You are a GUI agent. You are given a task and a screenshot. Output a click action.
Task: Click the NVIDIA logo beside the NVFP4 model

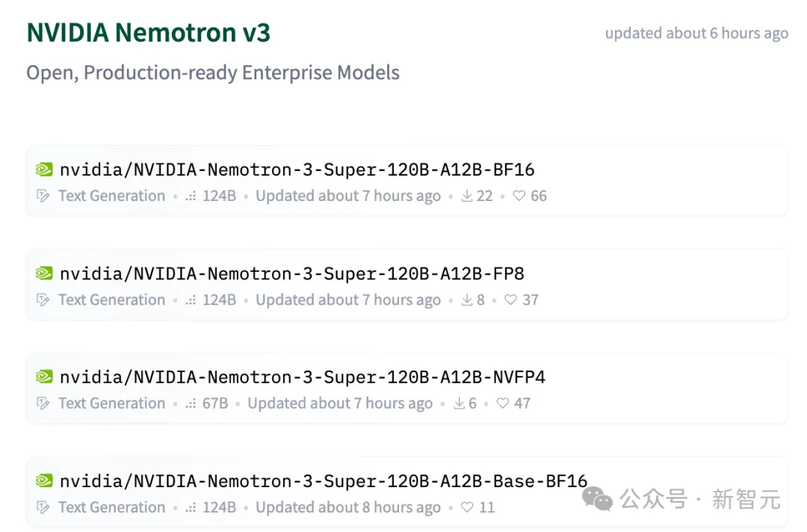(44, 377)
